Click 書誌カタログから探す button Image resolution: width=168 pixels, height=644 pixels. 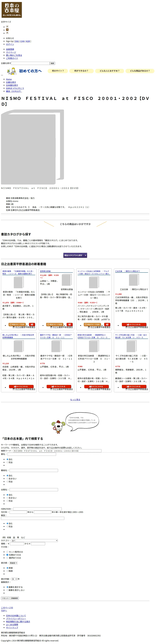pyautogui.click(x=75, y=255)
